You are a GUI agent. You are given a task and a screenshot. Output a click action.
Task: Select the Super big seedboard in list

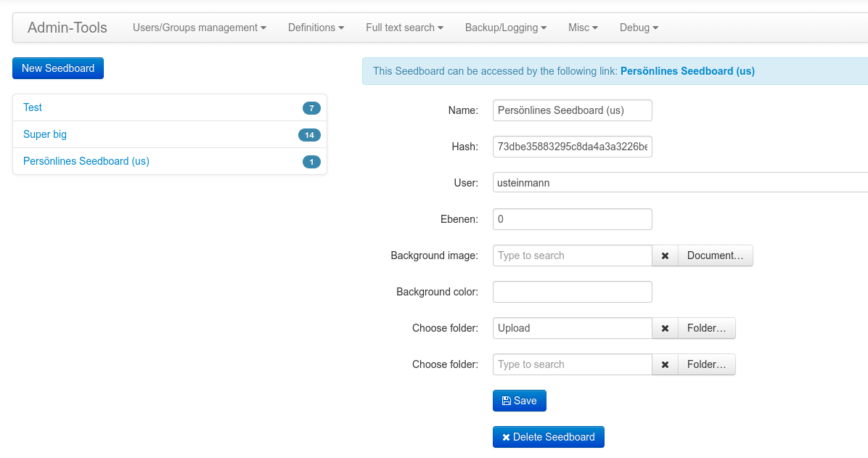point(45,134)
